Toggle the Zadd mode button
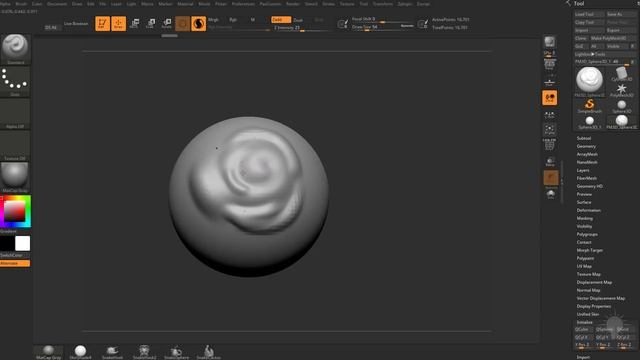The height and width of the screenshot is (360, 640). pos(281,20)
